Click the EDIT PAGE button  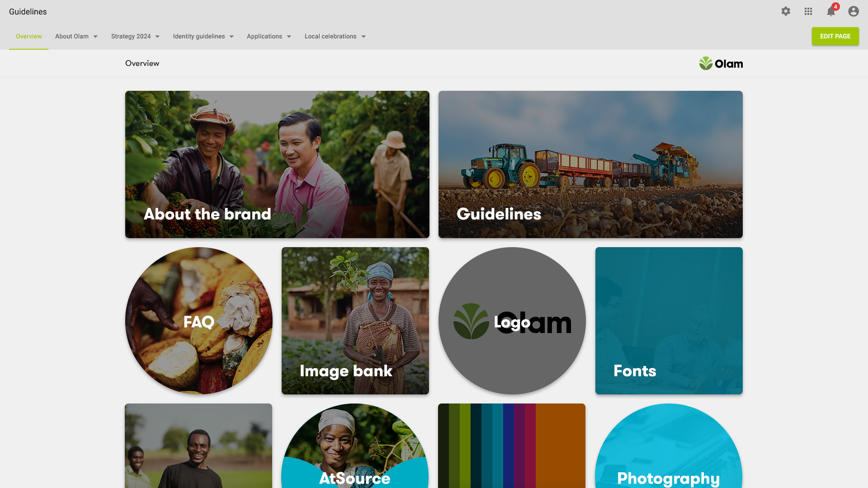835,36
